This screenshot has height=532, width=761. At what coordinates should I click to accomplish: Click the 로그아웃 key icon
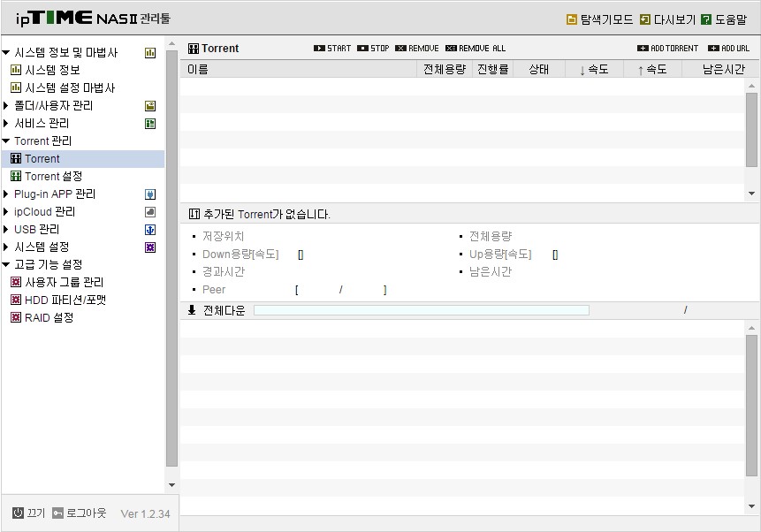point(57,513)
